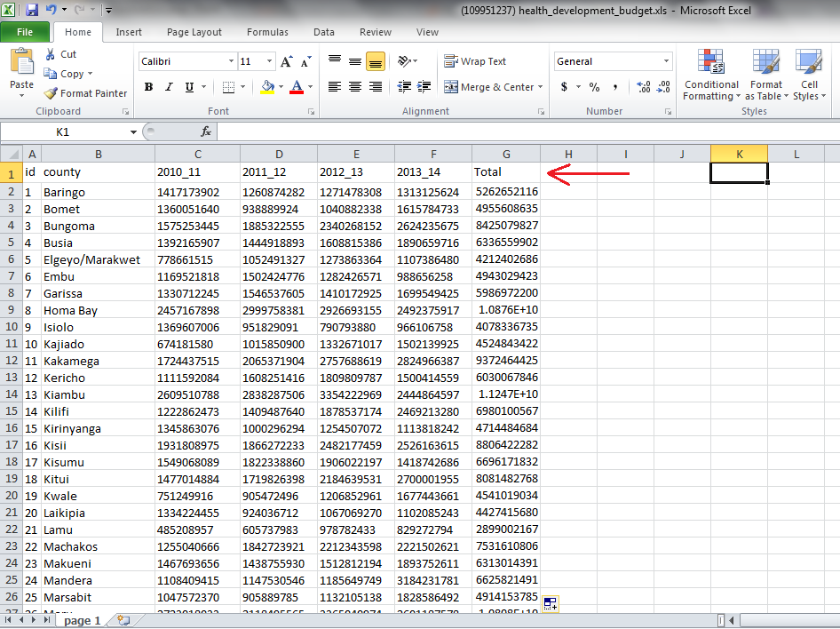The height and width of the screenshot is (629, 840).
Task: Switch to the Data tab
Action: pos(323,32)
